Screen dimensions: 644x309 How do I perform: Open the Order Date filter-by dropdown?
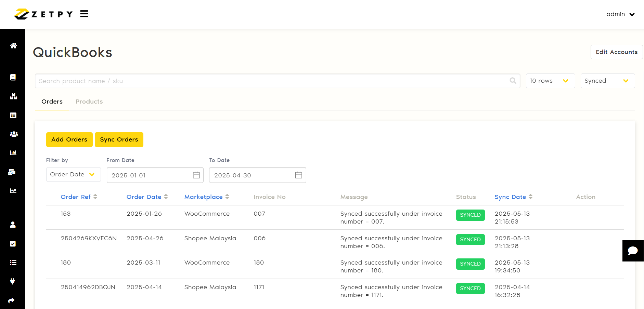click(x=73, y=174)
